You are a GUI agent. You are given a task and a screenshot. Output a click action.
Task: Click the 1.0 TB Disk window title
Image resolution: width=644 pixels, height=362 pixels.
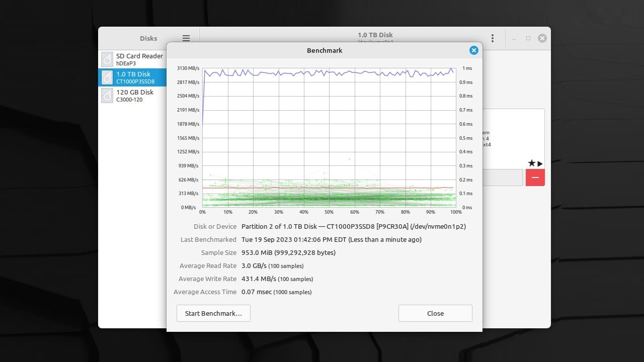tap(375, 35)
